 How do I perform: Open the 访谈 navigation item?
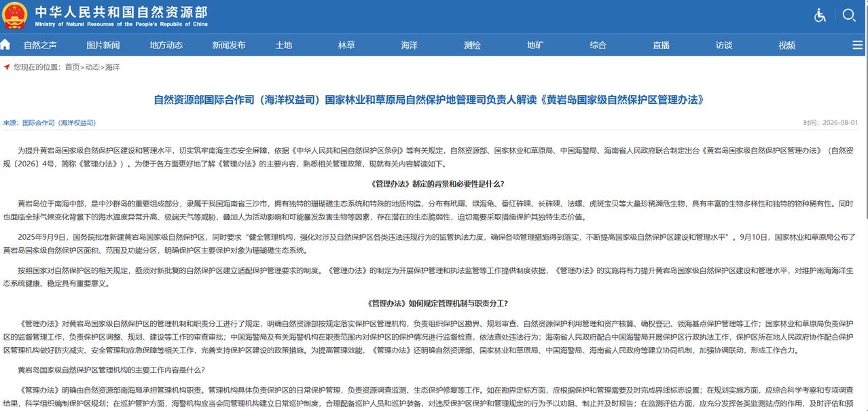pyautogui.click(x=724, y=46)
